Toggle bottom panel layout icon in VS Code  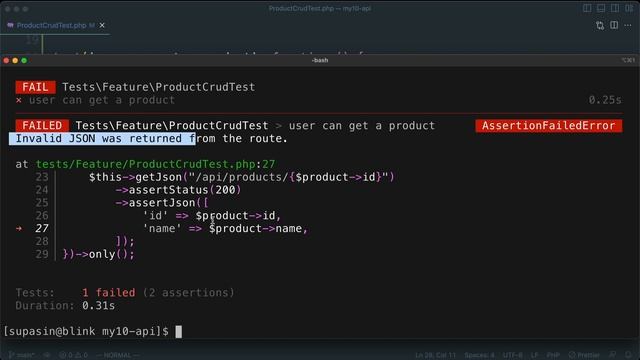coord(601,8)
